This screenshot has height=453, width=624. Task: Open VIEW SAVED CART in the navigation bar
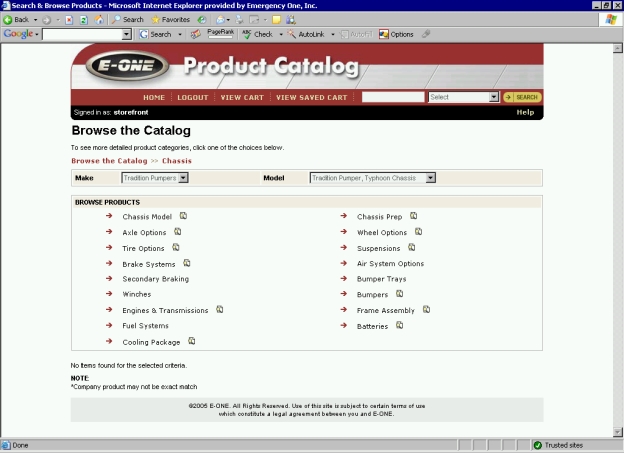pos(312,98)
